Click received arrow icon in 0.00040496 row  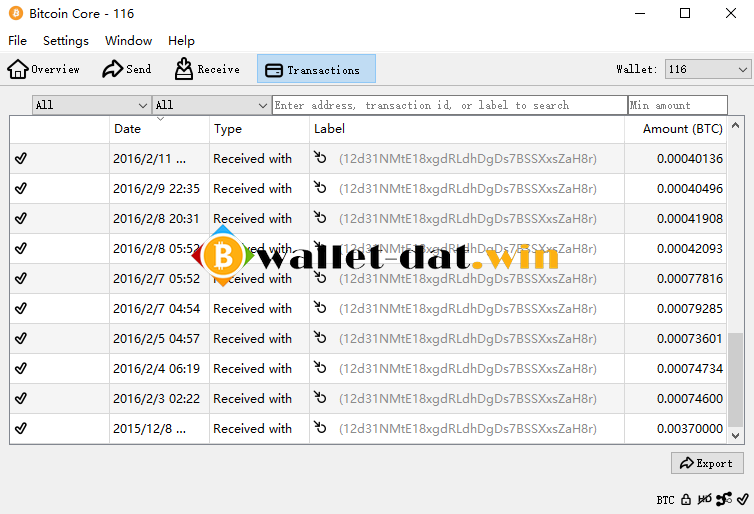click(320, 187)
